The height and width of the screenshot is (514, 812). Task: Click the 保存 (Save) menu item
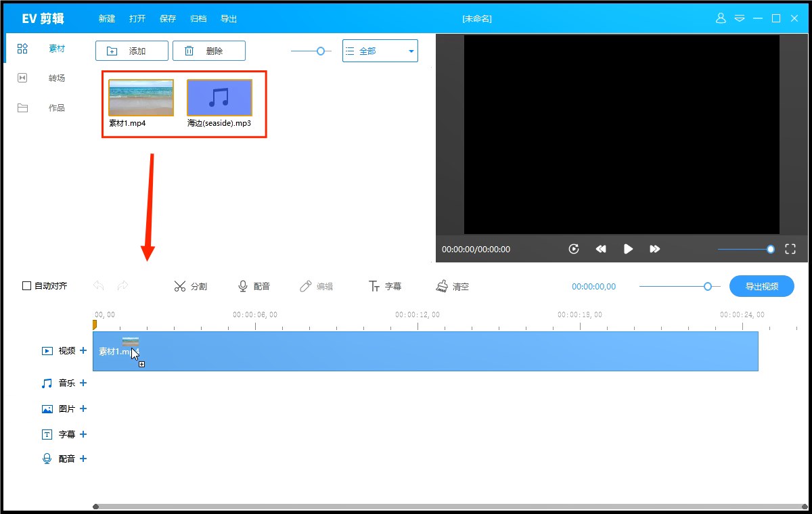[167, 18]
